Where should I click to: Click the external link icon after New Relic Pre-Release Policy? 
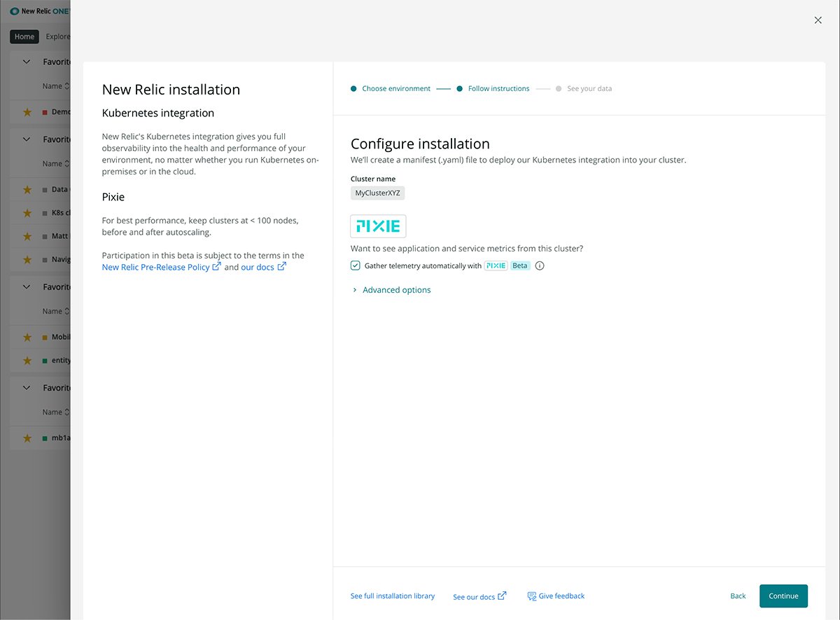(216, 266)
